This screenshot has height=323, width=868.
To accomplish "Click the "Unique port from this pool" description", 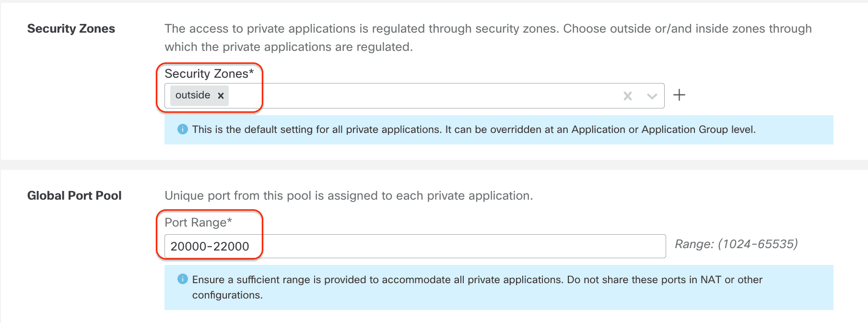I will [349, 196].
